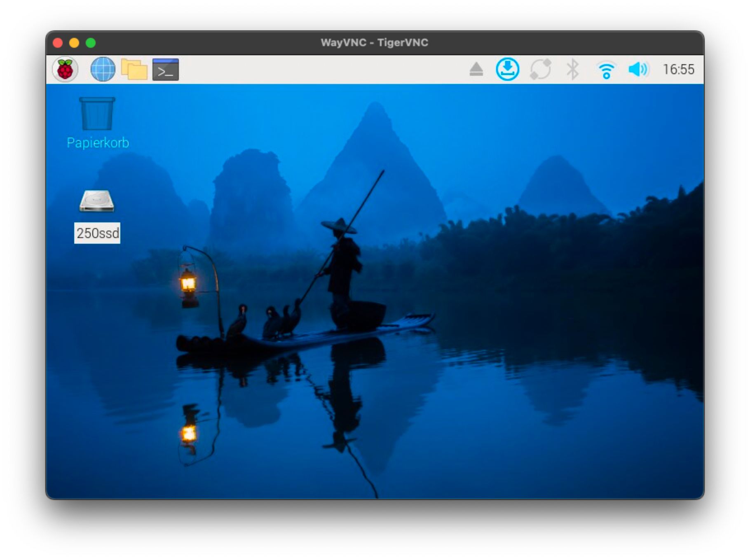This screenshot has height=560, width=750.
Task: Open the Wi-Fi network menu
Action: [606, 70]
